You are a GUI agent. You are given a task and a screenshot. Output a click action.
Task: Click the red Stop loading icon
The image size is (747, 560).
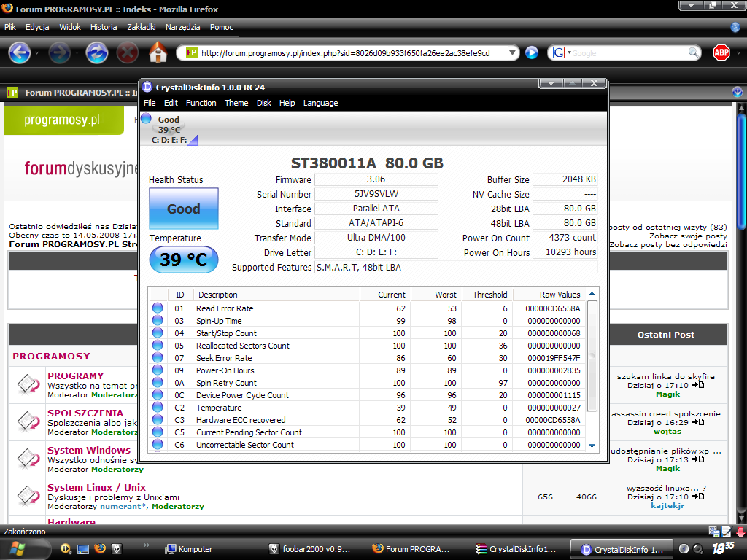127,52
